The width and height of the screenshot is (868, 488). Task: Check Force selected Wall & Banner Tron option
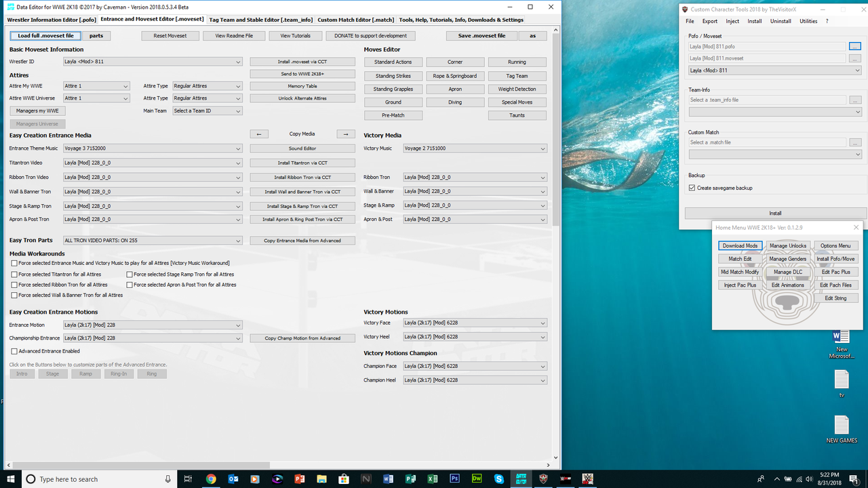pos(14,296)
